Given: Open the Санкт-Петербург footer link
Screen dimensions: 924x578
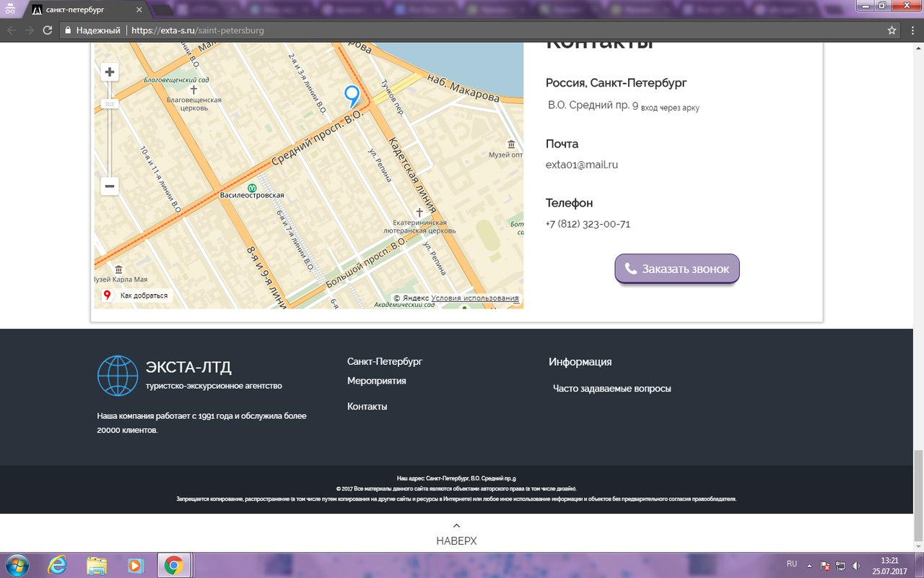Looking at the screenshot, I should (385, 361).
